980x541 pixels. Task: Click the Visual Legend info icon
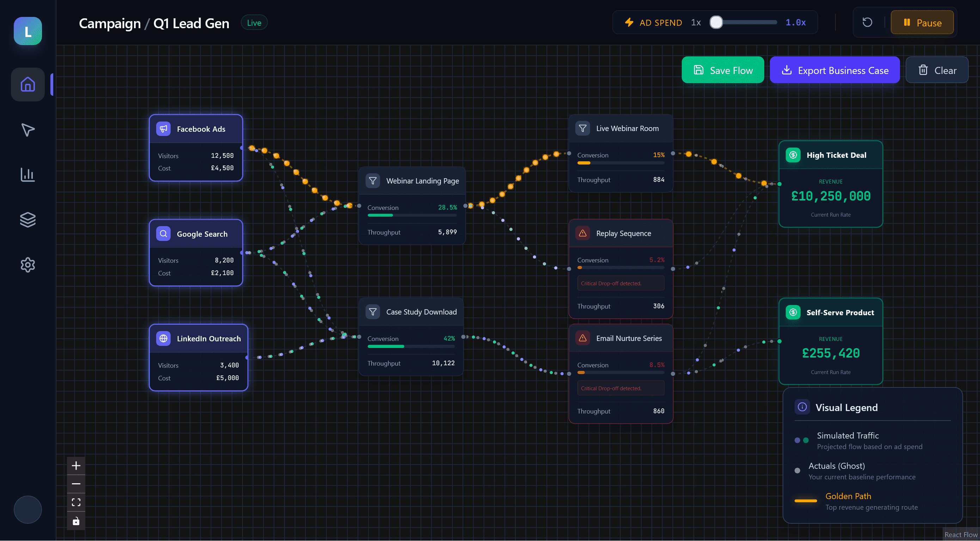(802, 408)
